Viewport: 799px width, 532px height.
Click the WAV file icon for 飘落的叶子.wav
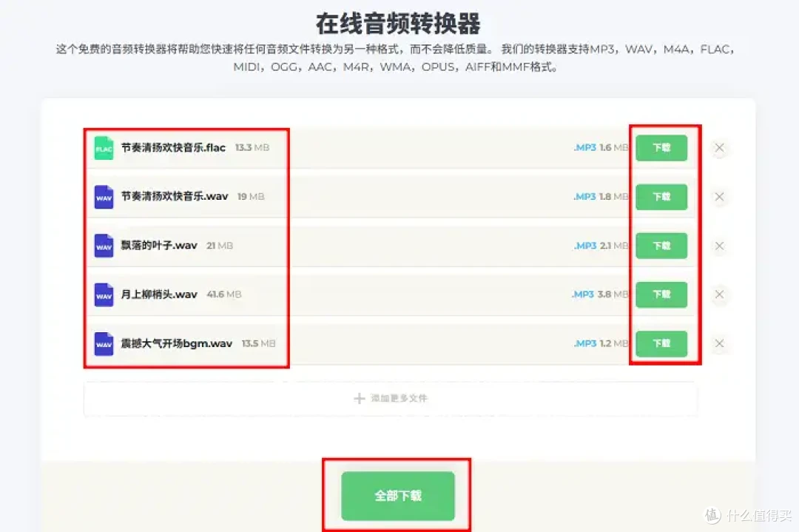coord(104,246)
